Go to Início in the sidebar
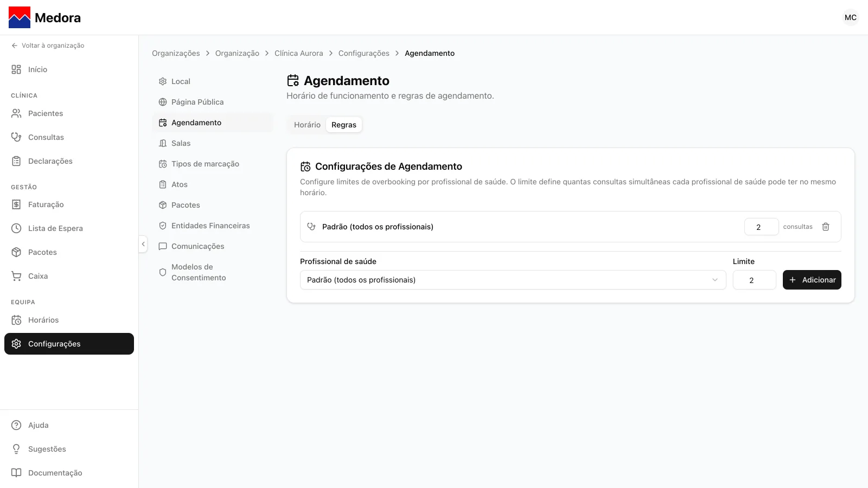Screen dimensions: 868x488 pos(69,69)
